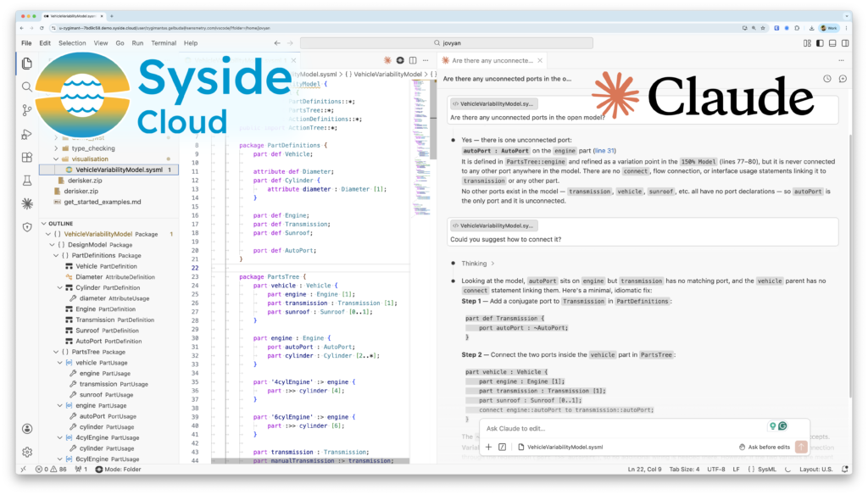Open the Extensions view

[x=27, y=157]
